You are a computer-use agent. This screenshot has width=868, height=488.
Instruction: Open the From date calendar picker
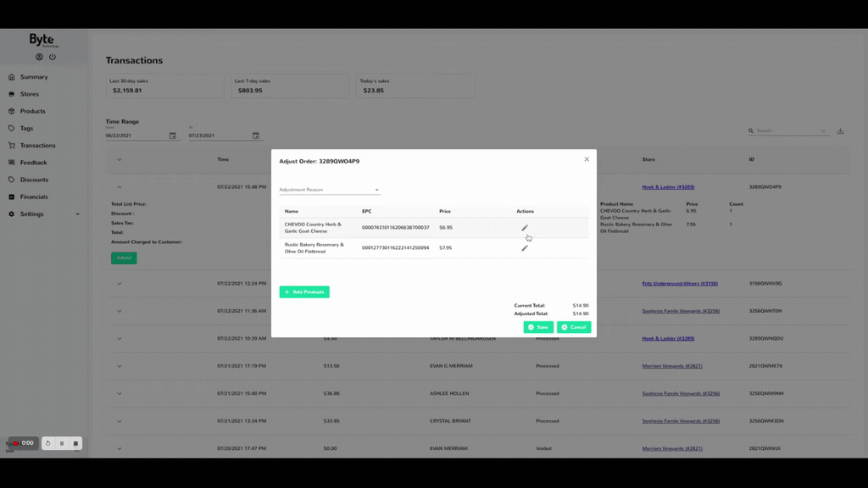click(x=173, y=136)
